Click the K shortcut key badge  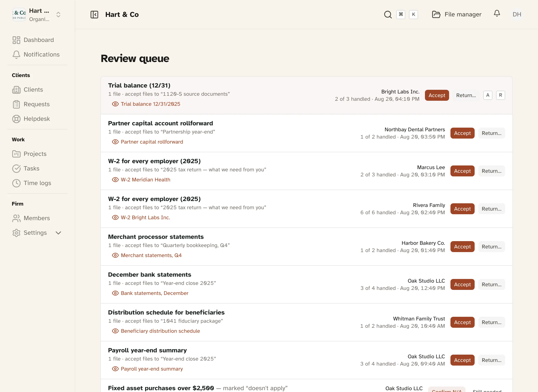[413, 15]
